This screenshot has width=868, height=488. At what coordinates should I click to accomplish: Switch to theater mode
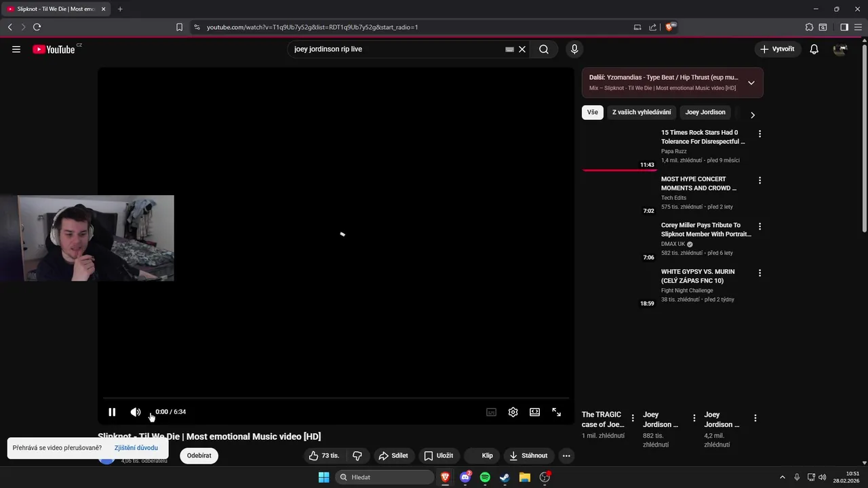(x=535, y=411)
